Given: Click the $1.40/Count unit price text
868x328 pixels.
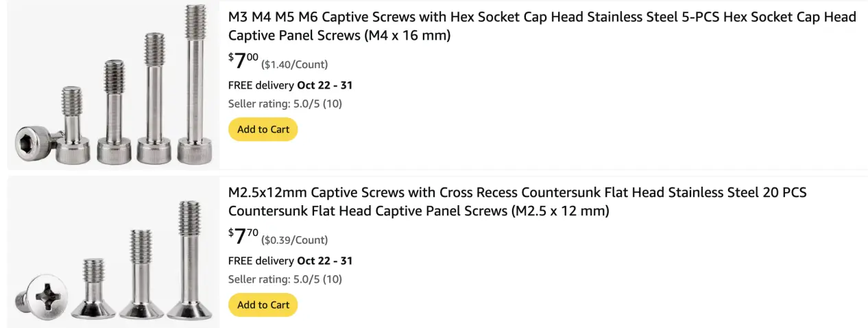Looking at the screenshot, I should 295,65.
